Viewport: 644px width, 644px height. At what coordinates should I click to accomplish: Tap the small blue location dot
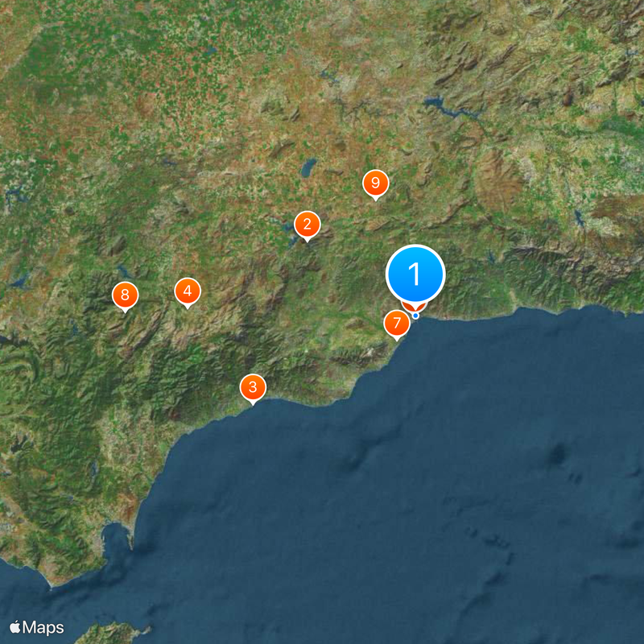click(415, 316)
